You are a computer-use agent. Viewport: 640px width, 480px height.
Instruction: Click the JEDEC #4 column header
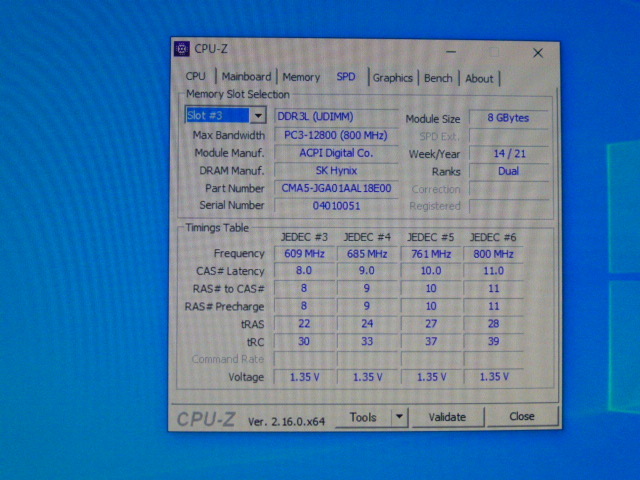pos(367,237)
